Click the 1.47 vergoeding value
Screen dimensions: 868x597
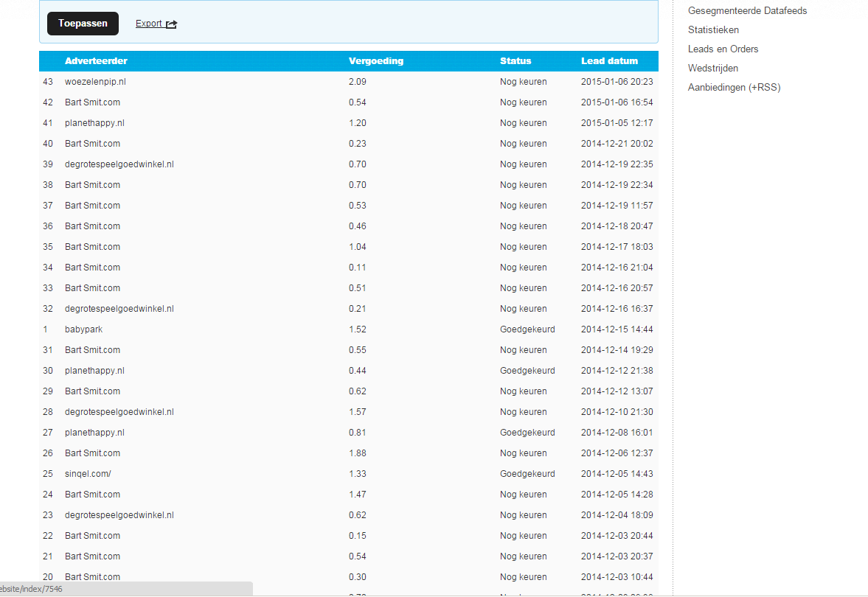pyautogui.click(x=358, y=495)
